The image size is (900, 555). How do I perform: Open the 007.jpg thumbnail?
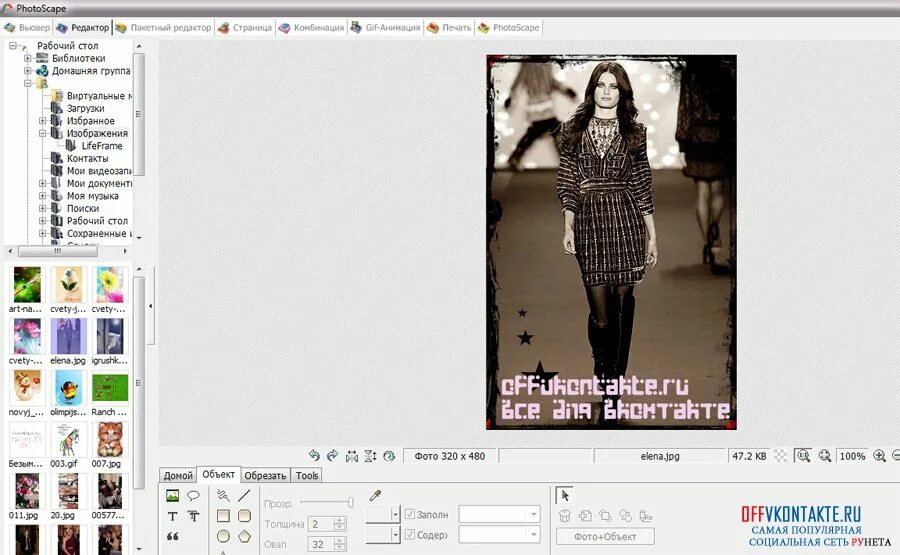coord(110,440)
